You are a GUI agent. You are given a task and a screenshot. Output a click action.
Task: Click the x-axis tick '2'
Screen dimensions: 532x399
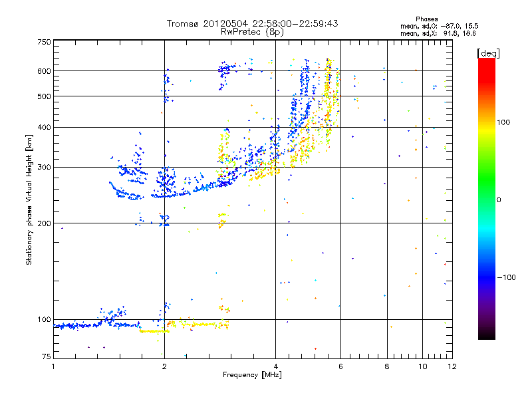click(164, 366)
